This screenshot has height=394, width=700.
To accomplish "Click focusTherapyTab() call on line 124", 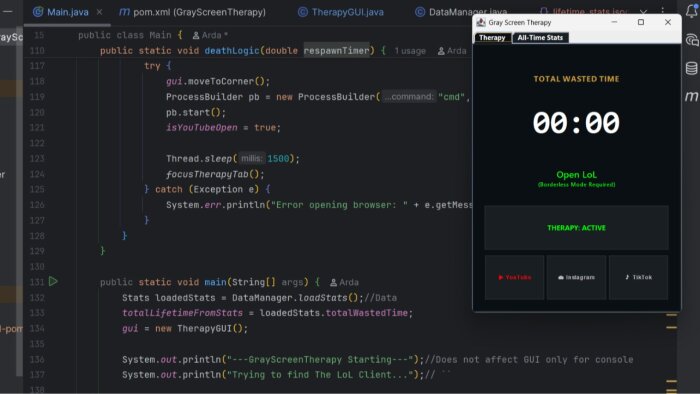I will tap(215, 174).
